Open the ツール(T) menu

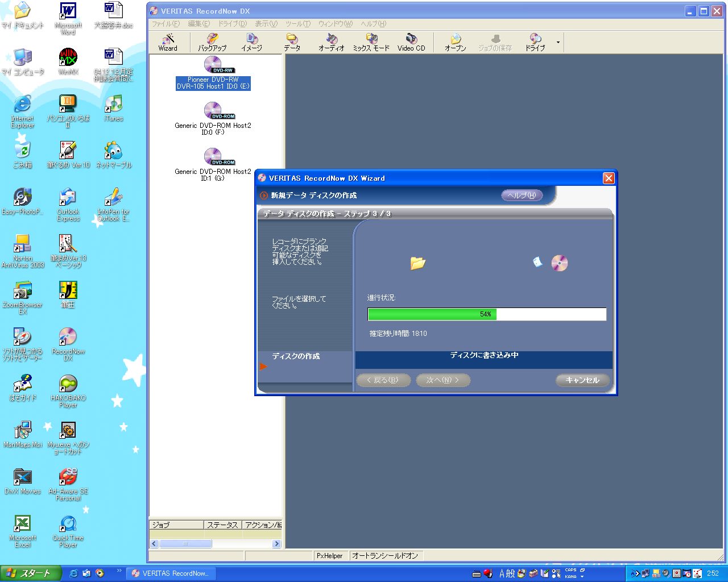(297, 24)
